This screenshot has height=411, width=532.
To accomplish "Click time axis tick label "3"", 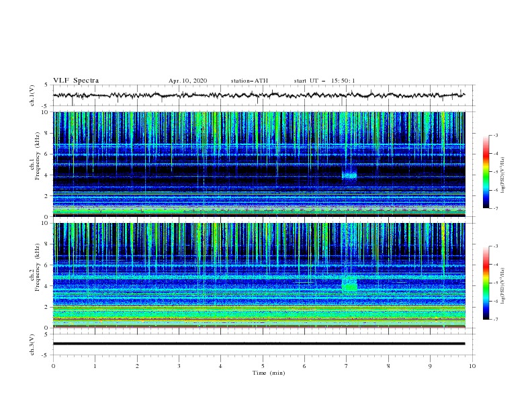I will [179, 366].
